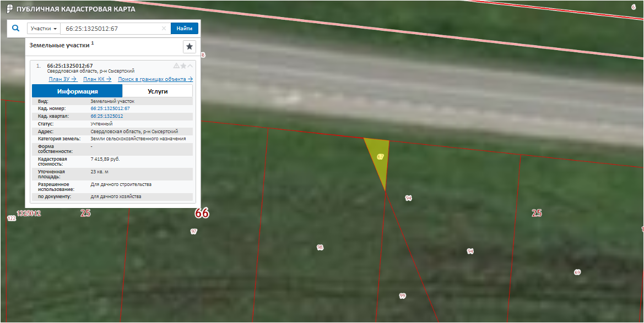This screenshot has height=323, width=644.
Task: Click the warning triangle icon in result
Action: pyautogui.click(x=176, y=66)
